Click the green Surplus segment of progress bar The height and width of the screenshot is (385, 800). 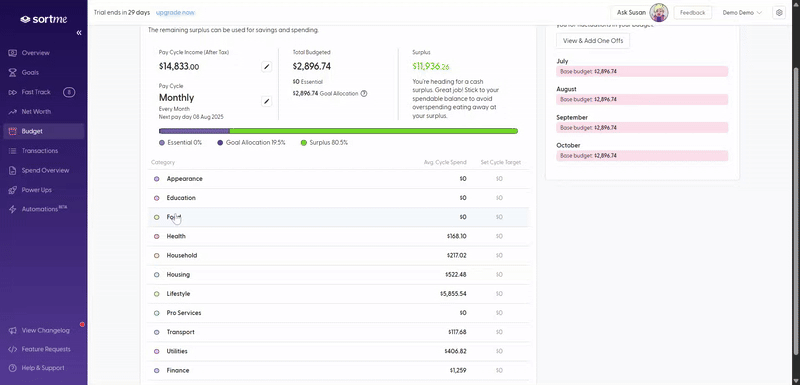[373, 131]
